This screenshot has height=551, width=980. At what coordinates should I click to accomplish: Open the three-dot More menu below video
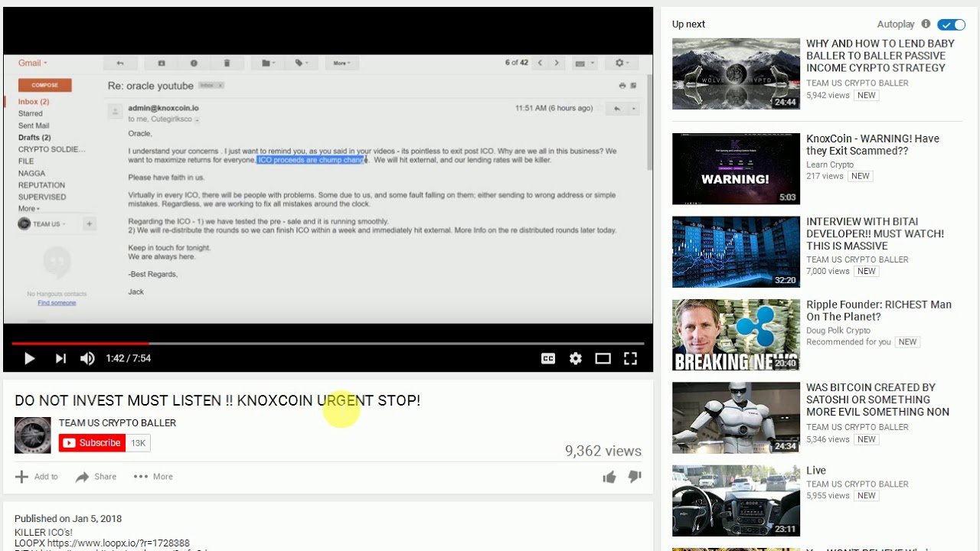(153, 477)
